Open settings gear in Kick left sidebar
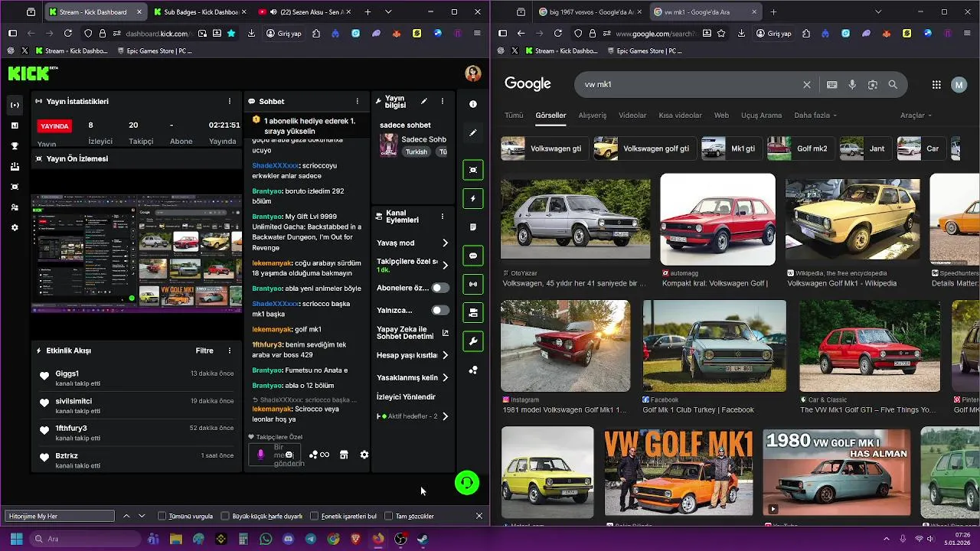 (15, 228)
